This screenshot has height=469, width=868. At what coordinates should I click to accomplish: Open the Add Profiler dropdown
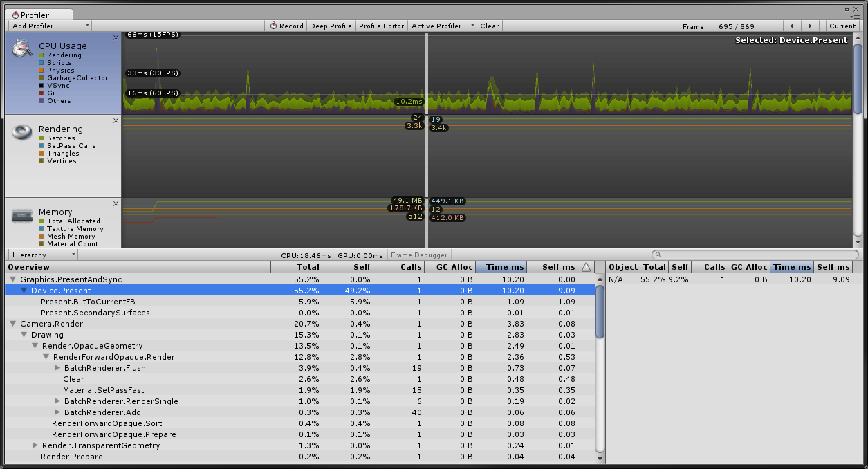tap(48, 26)
